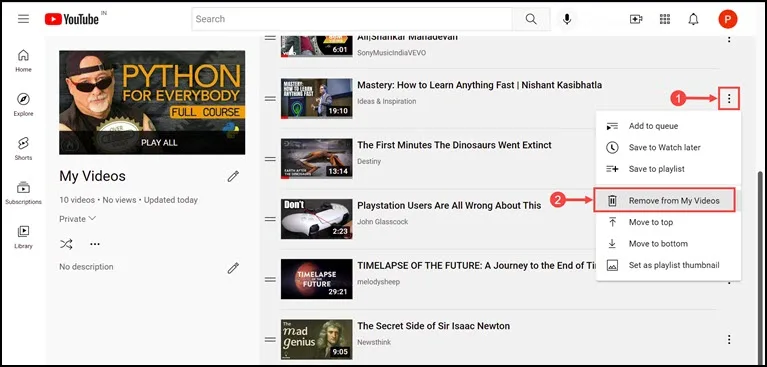Open Mastery video thumbnail 19:10

point(316,98)
